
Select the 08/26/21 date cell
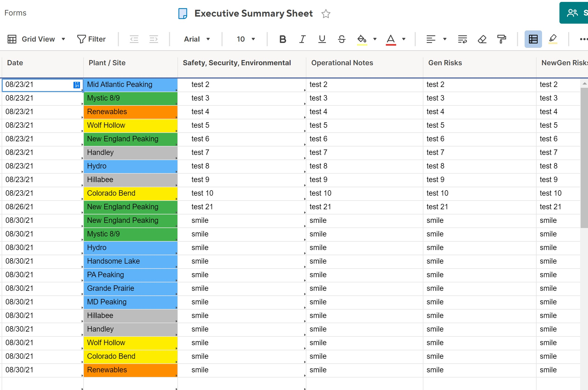[x=42, y=207]
